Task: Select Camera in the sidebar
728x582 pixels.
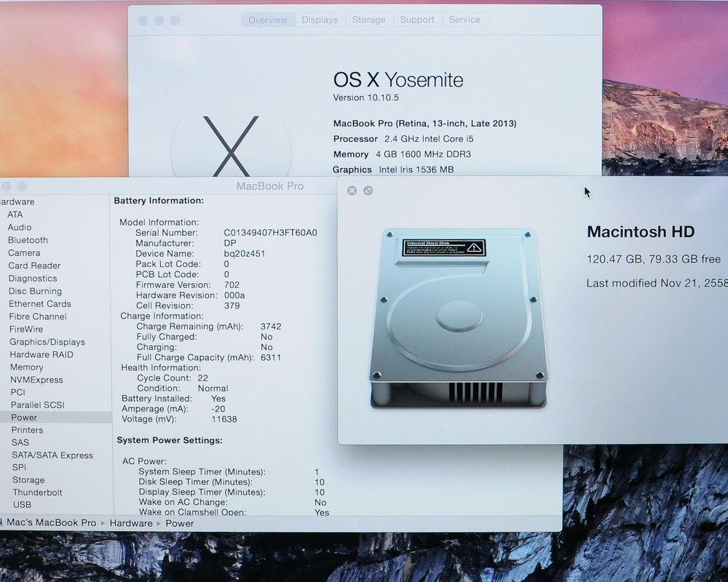Action: click(x=24, y=253)
